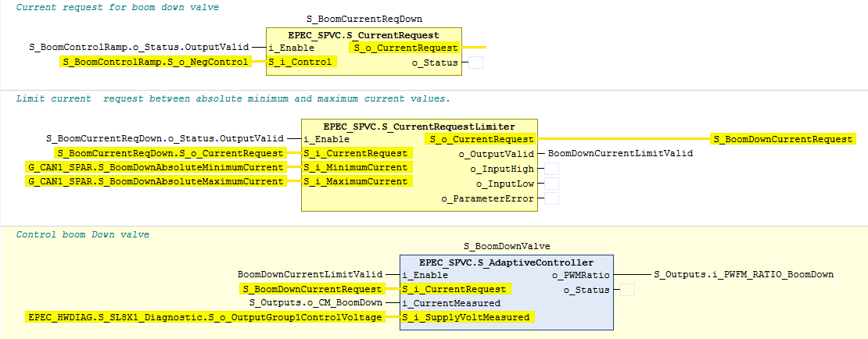
Task: Select input G_CAN1_SPAR.S_BoomDownAbsoluteMinimumCurrent
Action: (156, 168)
